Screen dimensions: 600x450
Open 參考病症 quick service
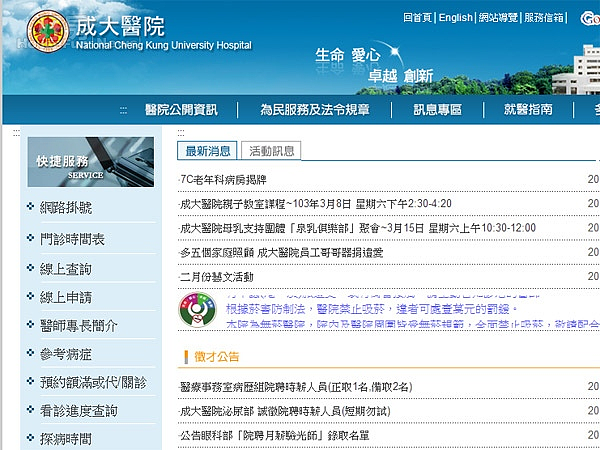(x=66, y=354)
